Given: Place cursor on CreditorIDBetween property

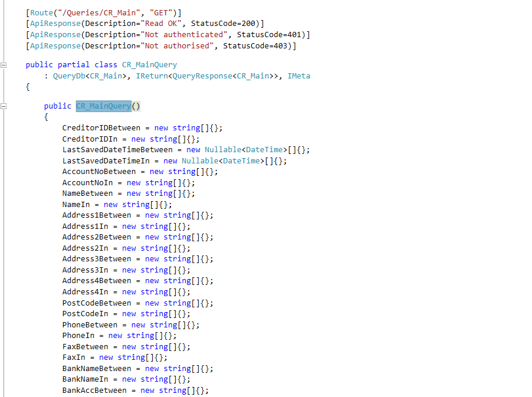Looking at the screenshot, I should 101,128.
